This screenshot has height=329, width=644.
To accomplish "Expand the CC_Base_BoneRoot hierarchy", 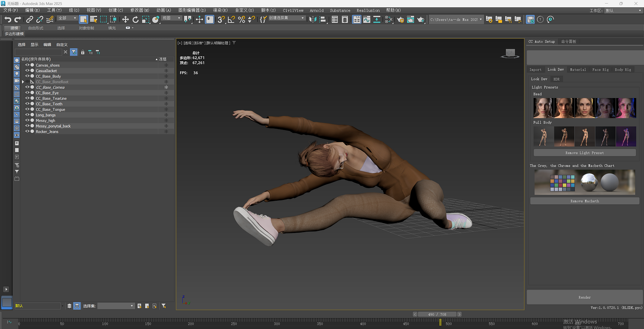I will coord(23,82).
